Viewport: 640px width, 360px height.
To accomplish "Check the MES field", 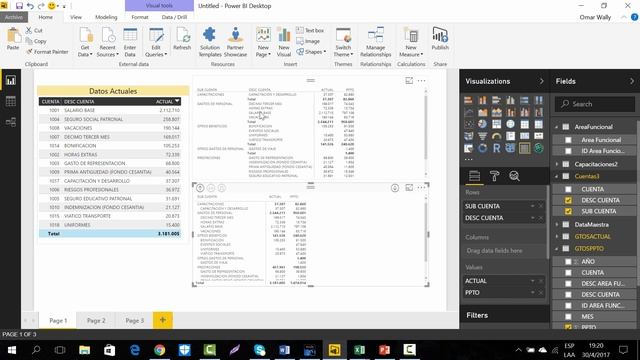I will (568, 316).
